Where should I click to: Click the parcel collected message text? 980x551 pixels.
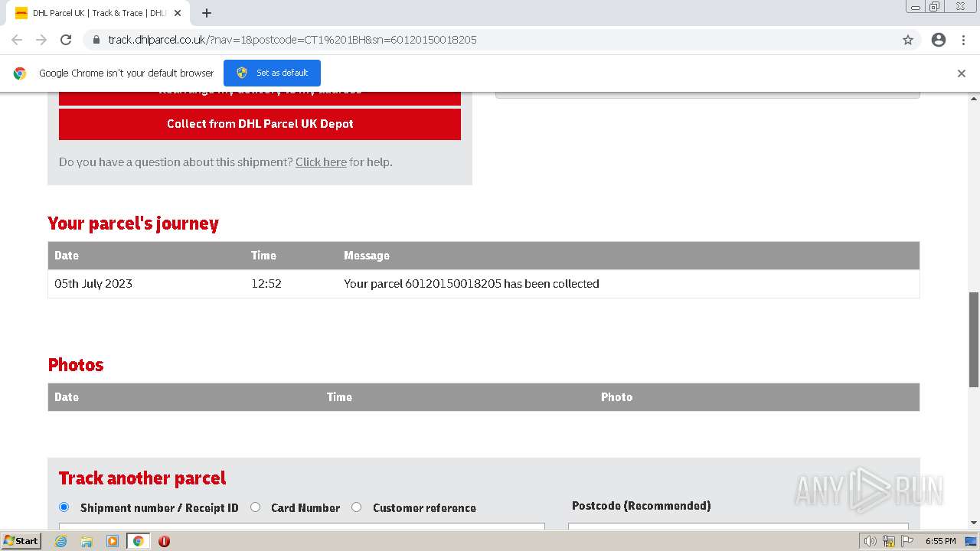click(472, 284)
